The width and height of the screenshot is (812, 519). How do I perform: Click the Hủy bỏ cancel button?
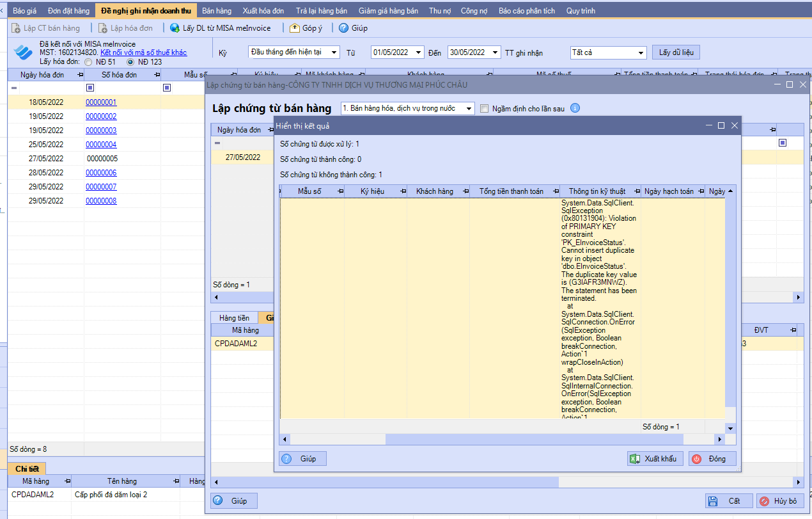pyautogui.click(x=780, y=501)
